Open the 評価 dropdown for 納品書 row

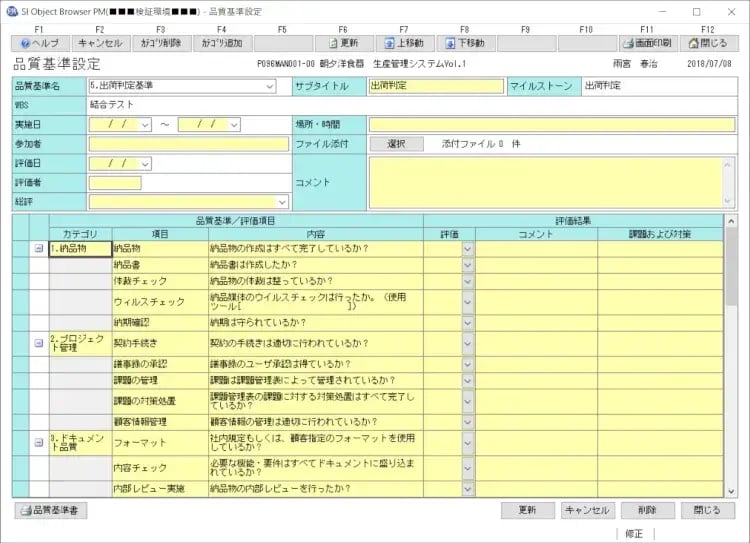[467, 265]
